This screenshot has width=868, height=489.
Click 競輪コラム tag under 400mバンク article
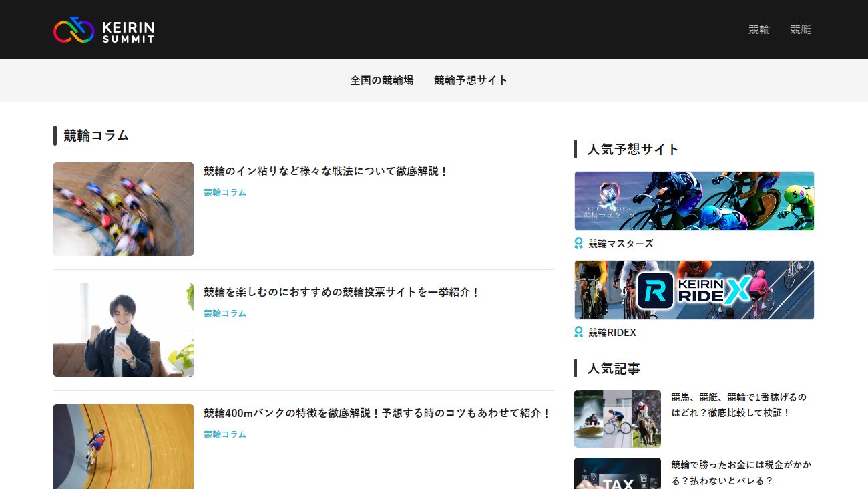(225, 434)
